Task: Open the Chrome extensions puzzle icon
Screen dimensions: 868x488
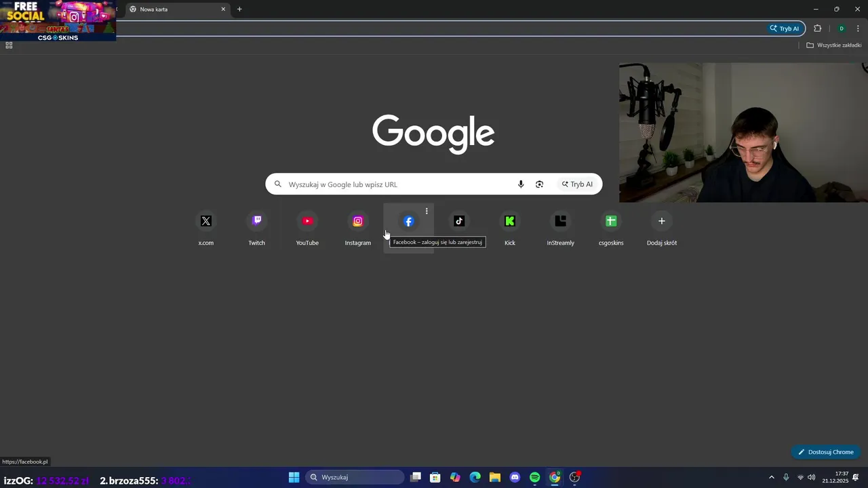Action: click(x=817, y=28)
